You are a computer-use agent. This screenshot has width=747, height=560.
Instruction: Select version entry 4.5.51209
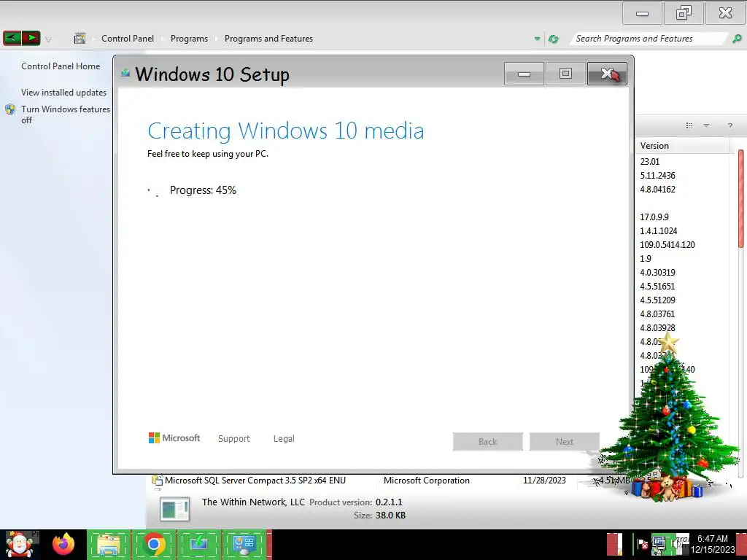(657, 300)
